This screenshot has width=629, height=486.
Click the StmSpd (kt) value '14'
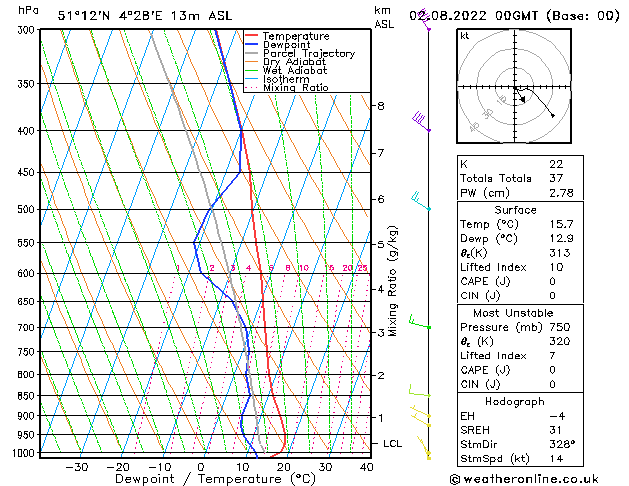coord(556,459)
